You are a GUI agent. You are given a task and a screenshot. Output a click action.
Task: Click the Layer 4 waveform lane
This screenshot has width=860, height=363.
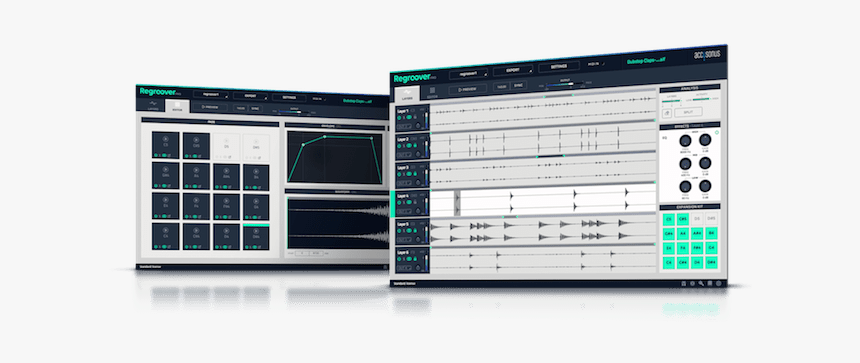pos(543,201)
